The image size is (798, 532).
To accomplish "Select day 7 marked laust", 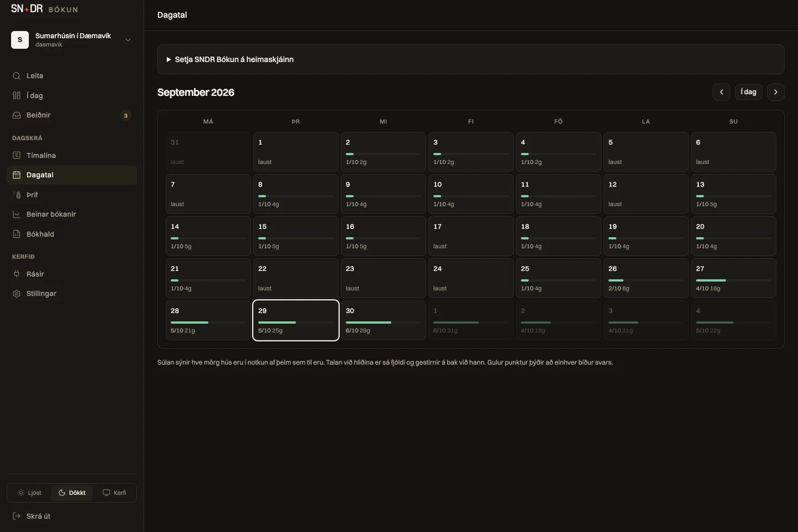I will pyautogui.click(x=208, y=194).
